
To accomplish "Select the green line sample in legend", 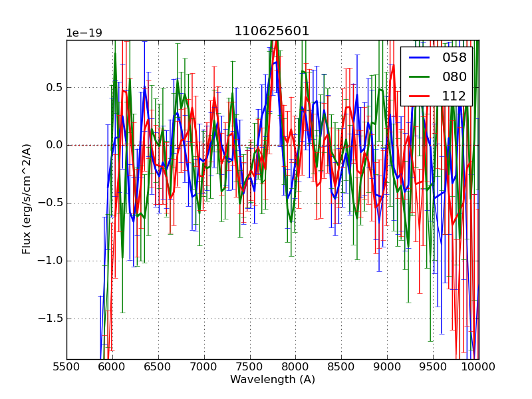I will coord(420,76).
